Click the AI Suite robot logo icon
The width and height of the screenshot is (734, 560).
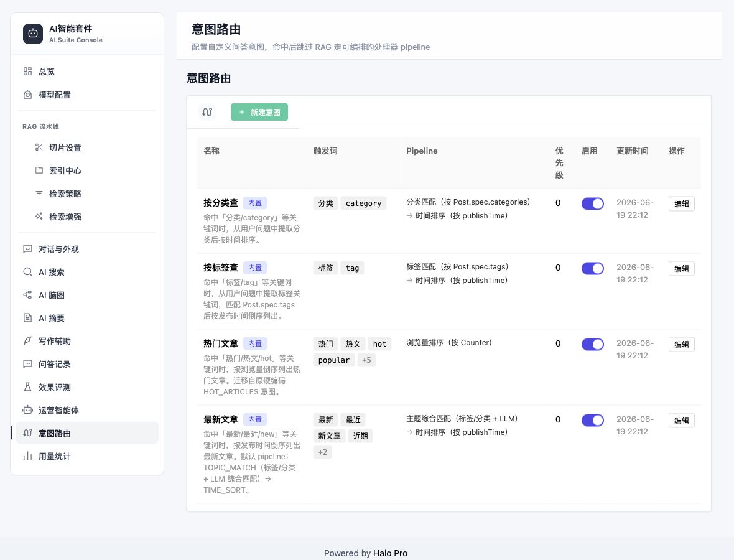click(x=33, y=34)
